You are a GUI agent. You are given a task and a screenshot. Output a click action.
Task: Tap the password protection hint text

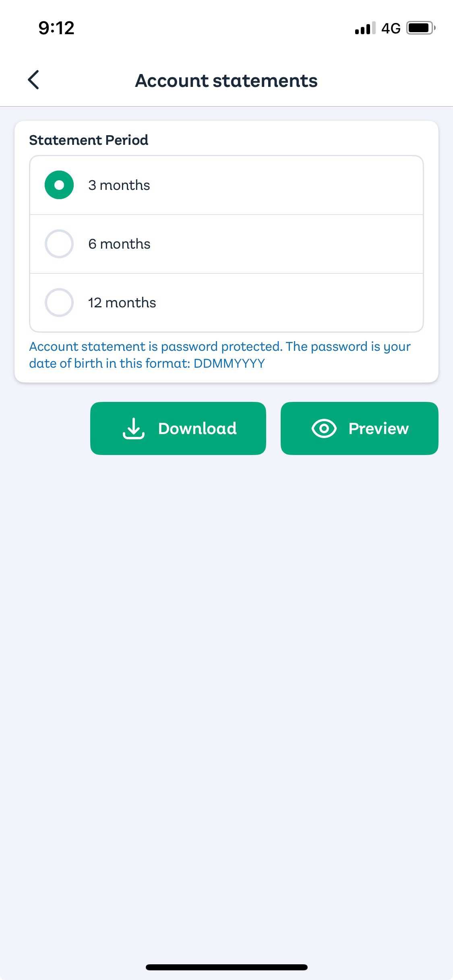220,355
